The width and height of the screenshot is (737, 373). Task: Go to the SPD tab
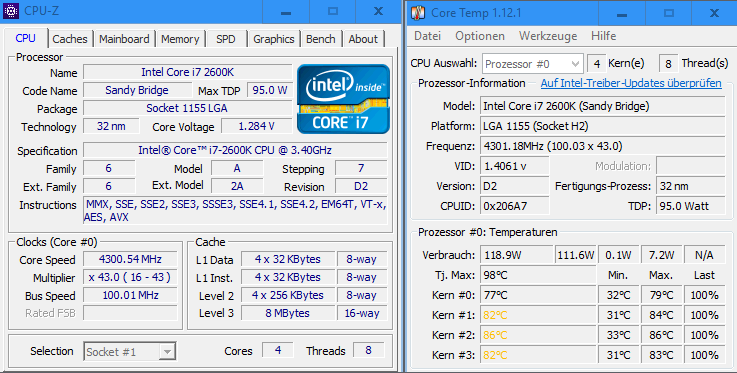pos(226,39)
